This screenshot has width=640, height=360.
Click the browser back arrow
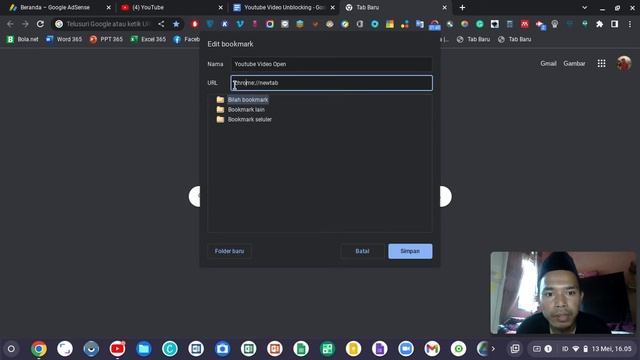pos(10,24)
